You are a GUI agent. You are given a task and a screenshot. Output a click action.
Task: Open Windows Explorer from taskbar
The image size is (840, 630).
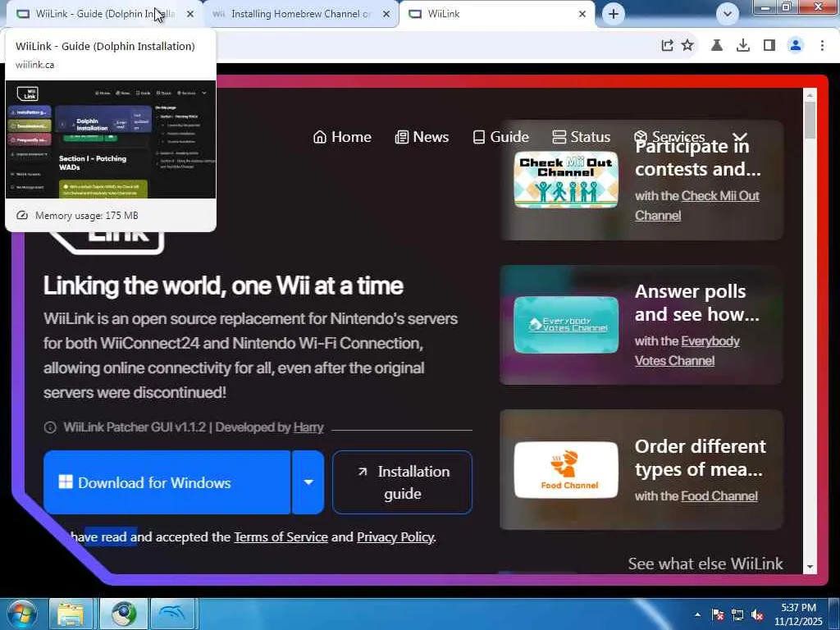pyautogui.click(x=71, y=614)
